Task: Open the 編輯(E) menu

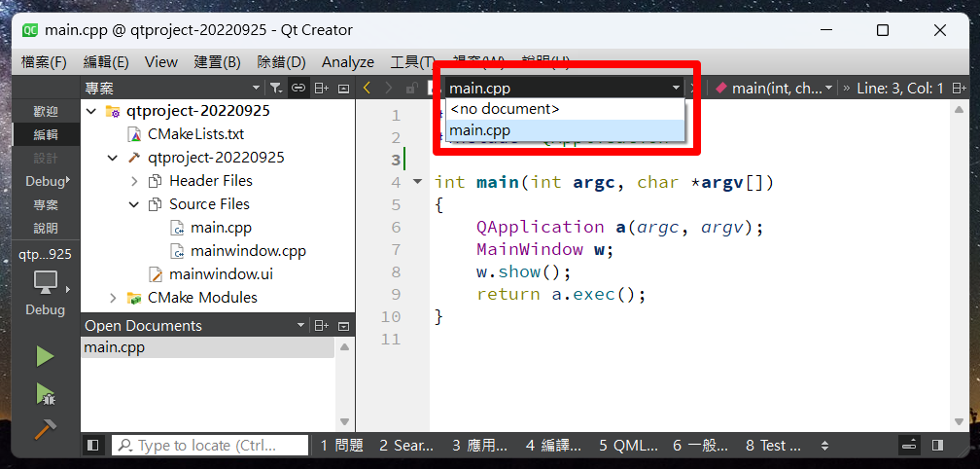Action: pyautogui.click(x=106, y=62)
